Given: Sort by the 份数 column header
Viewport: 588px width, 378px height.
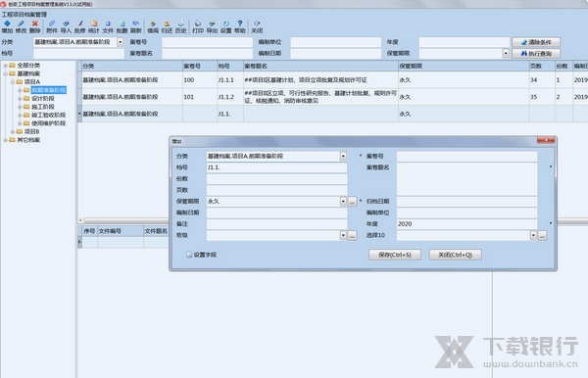Looking at the screenshot, I should tap(563, 67).
